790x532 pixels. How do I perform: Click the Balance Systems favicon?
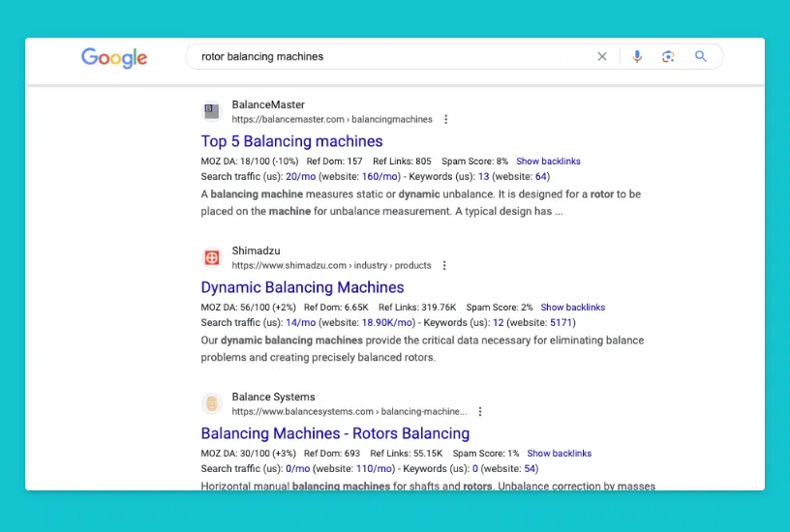point(212,403)
